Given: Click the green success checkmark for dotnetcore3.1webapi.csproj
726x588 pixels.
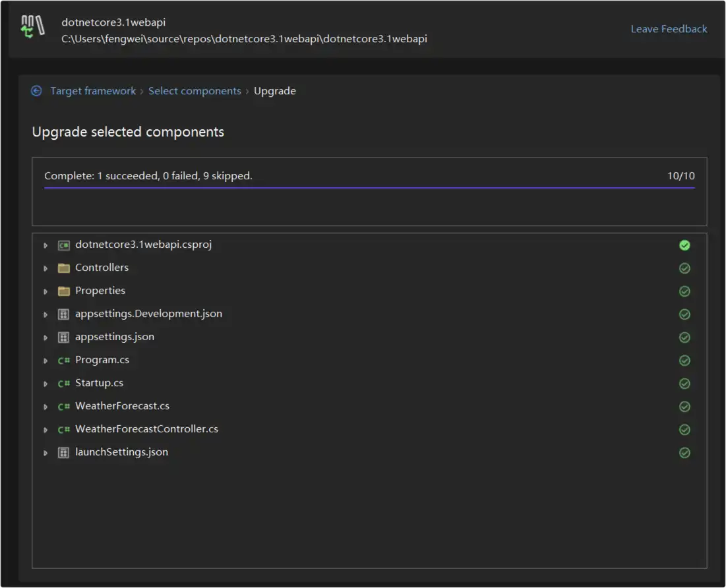Looking at the screenshot, I should [x=684, y=245].
